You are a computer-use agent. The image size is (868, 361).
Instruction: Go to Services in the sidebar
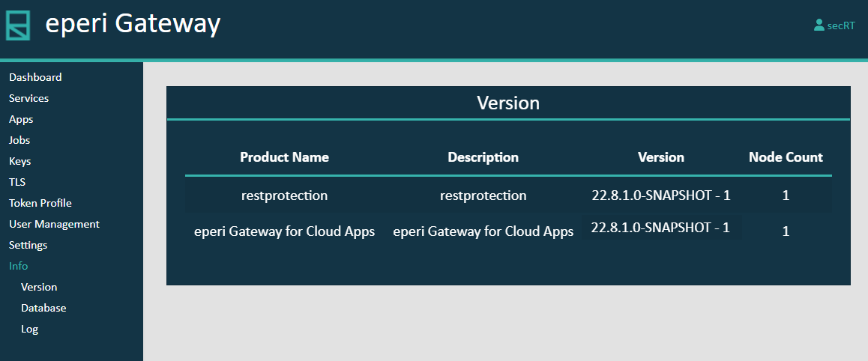point(28,98)
